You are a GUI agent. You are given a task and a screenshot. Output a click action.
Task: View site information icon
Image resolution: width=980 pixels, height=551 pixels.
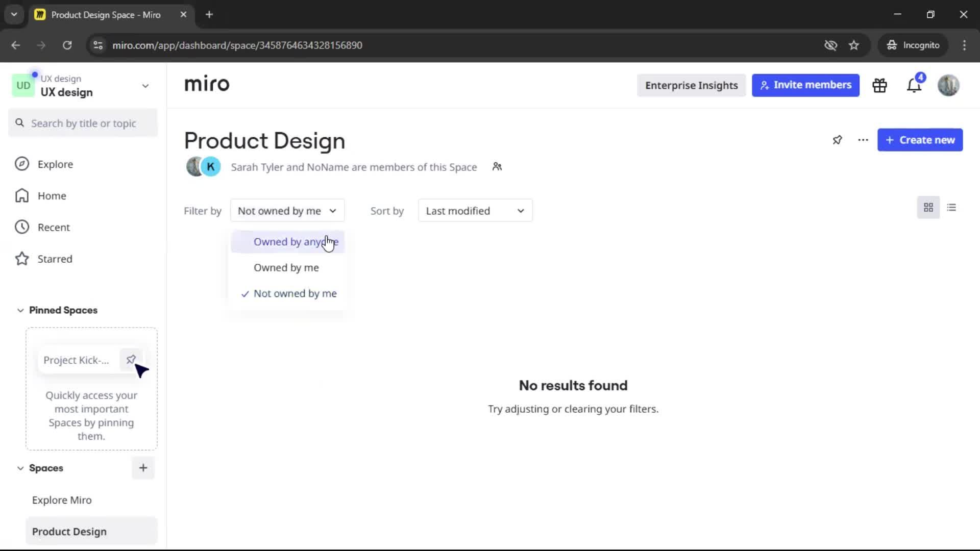click(98, 45)
